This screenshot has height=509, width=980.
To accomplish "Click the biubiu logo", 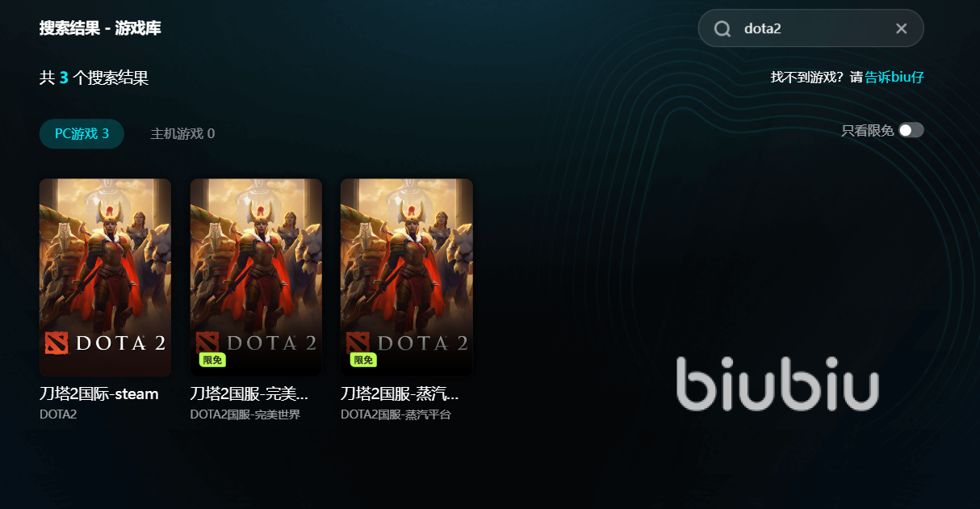I will click(x=777, y=383).
